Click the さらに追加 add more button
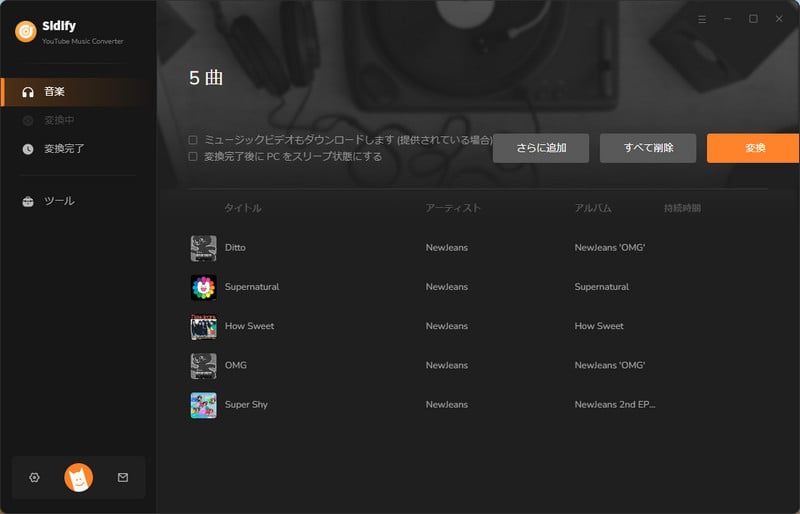The width and height of the screenshot is (800, 514). point(541,148)
